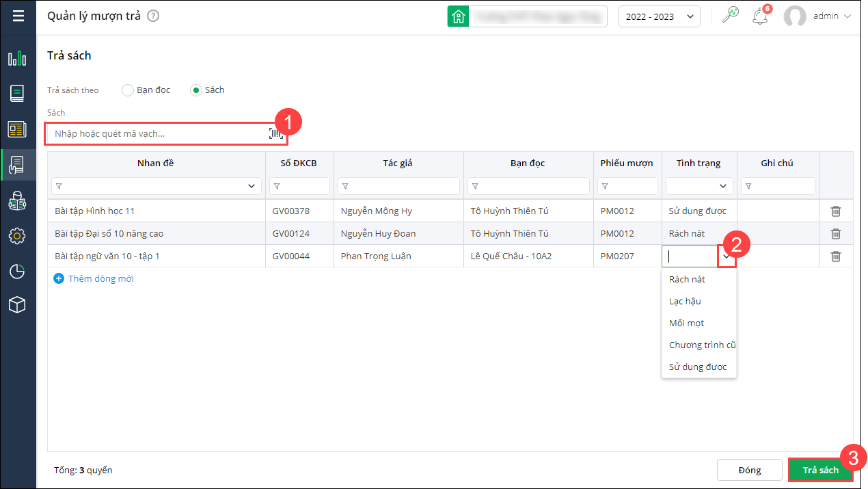Toggle the Tình trạng cell dropdown arrow

point(727,256)
